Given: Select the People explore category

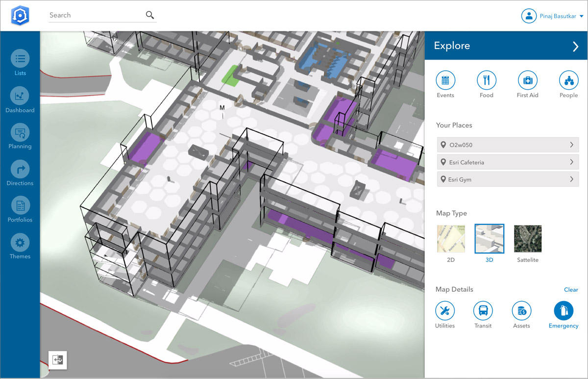Looking at the screenshot, I should (568, 80).
